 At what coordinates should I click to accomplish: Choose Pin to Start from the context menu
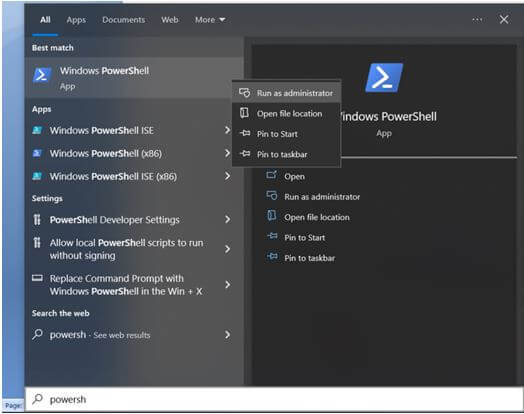pos(286,134)
